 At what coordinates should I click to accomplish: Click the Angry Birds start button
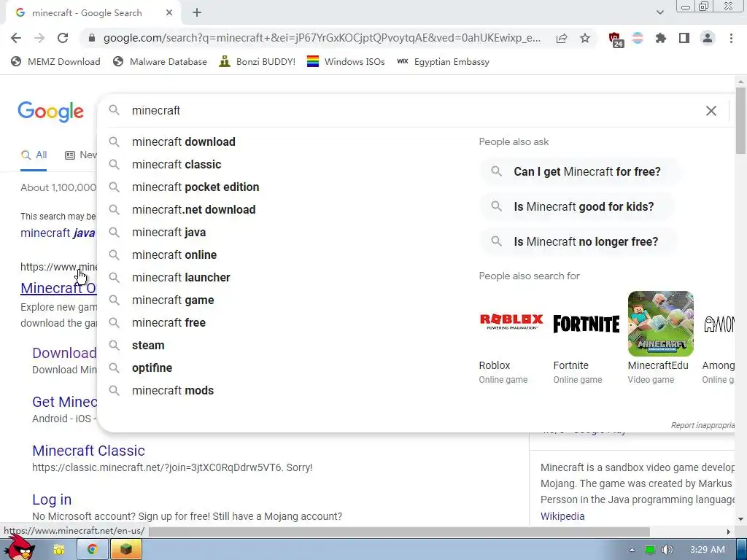point(20,548)
